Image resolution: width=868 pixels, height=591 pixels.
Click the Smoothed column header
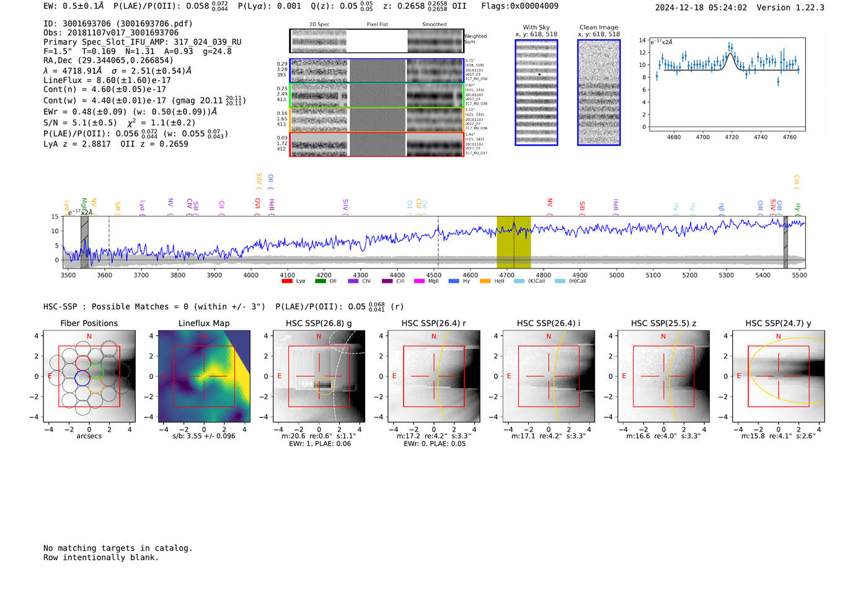[x=435, y=25]
